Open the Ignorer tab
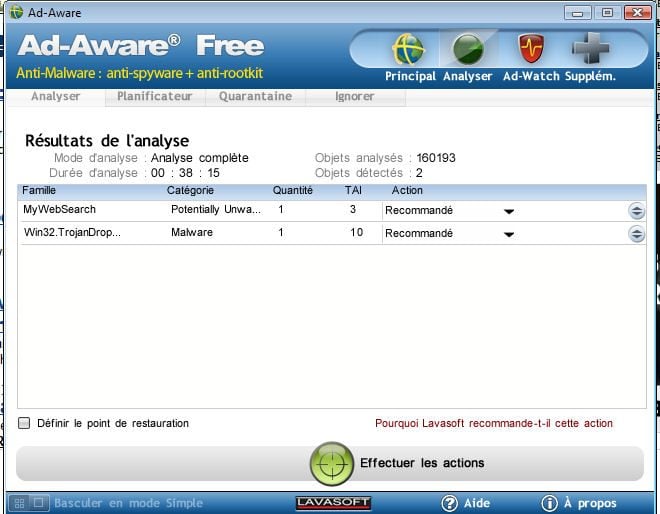Viewport: 660px width, 514px height. 354,97
